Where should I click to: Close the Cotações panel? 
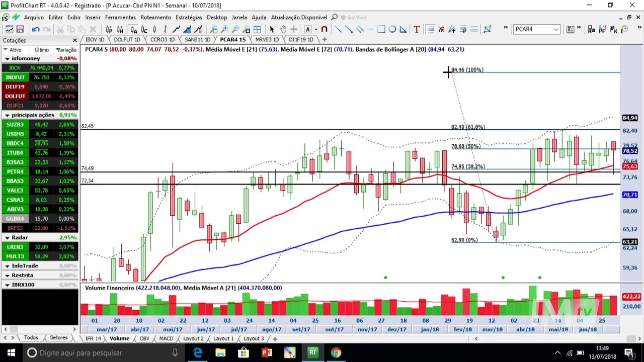[x=75, y=40]
